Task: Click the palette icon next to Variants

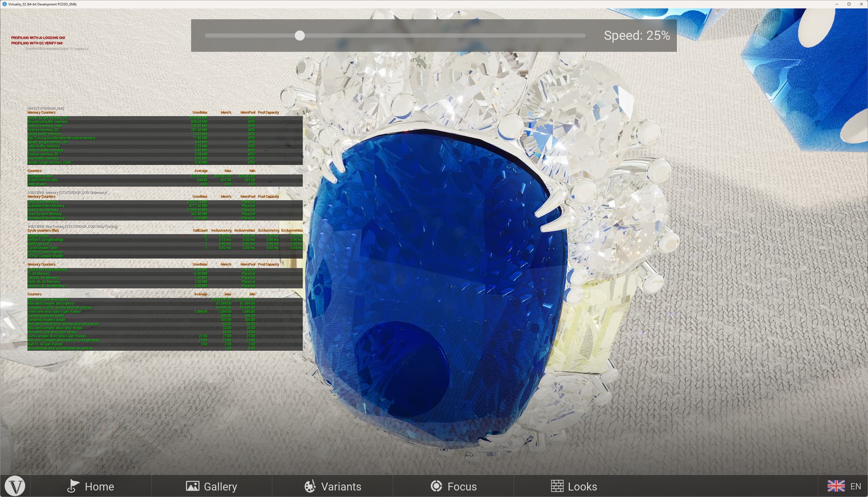Action: tap(310, 486)
